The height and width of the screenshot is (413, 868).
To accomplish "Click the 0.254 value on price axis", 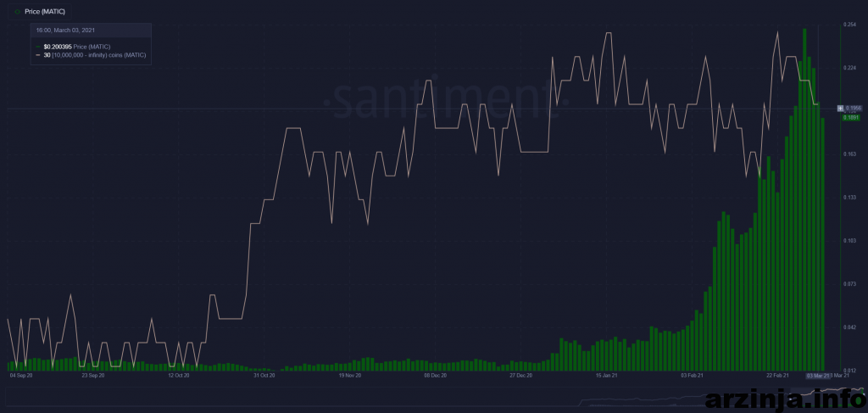I will tap(849, 25).
